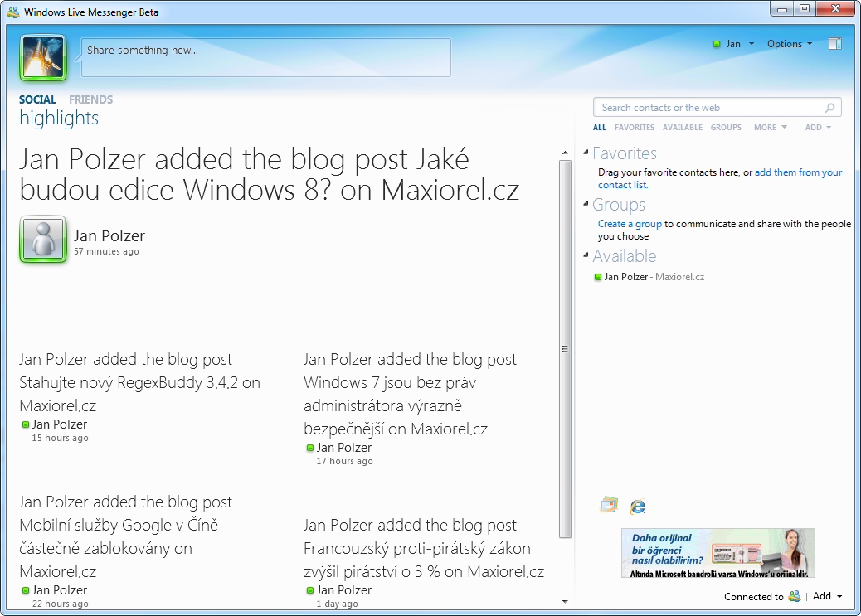Click add them from your contact list link
Image resolution: width=861 pixels, height=616 pixels.
point(720,178)
